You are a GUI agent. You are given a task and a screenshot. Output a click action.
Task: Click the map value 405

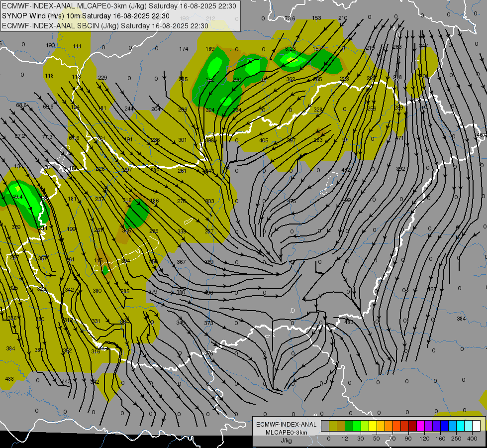tap(264, 140)
